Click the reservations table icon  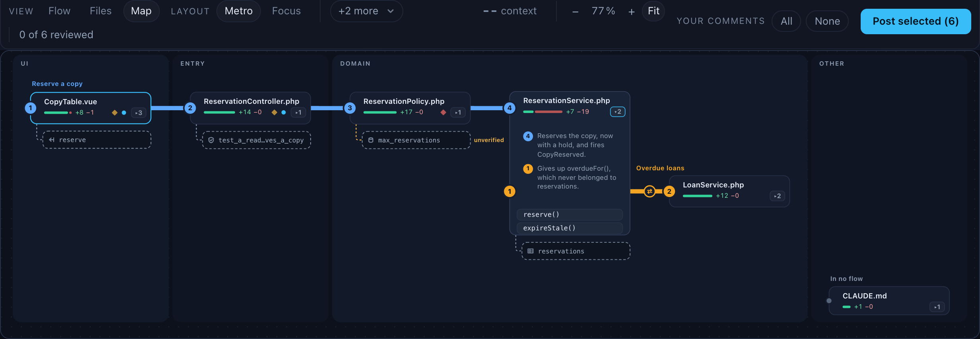531,251
